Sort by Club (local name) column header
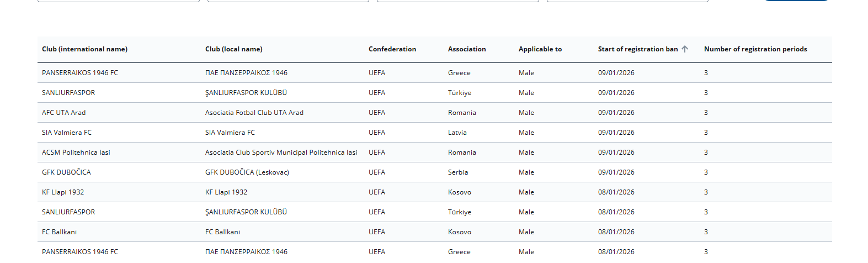The width and height of the screenshot is (868, 263). pos(233,49)
